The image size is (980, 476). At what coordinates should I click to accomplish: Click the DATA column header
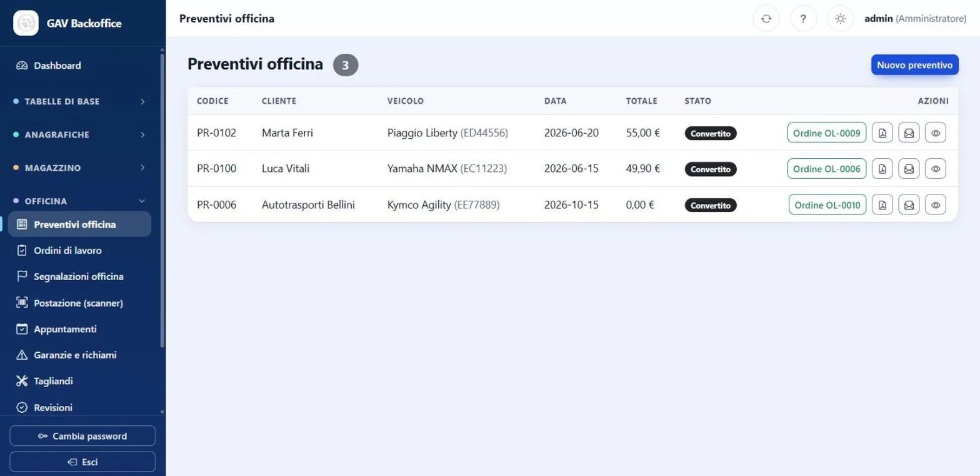pyautogui.click(x=556, y=101)
